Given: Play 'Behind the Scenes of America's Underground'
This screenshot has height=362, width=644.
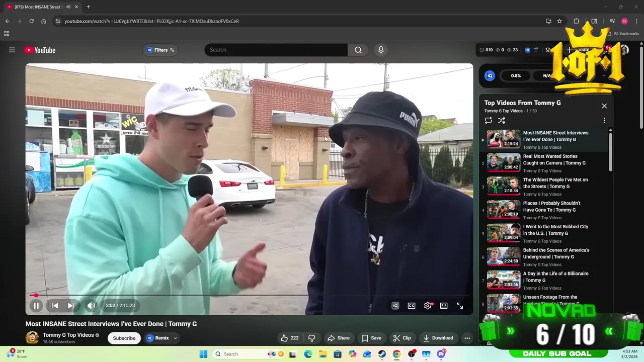Looking at the screenshot, I should tap(546, 257).
